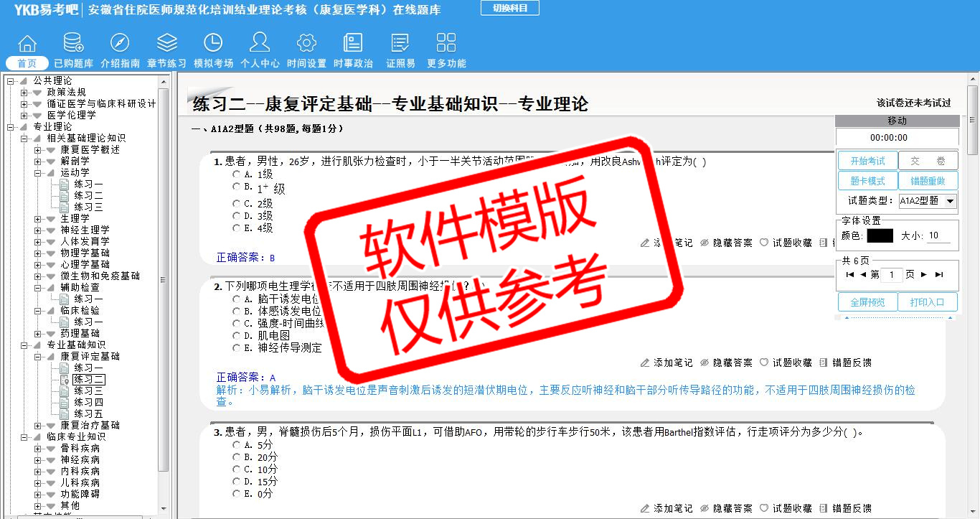The width and height of the screenshot is (980, 519).
Task: Open the 介绍指南 compass icon
Action: pyautogui.click(x=120, y=43)
